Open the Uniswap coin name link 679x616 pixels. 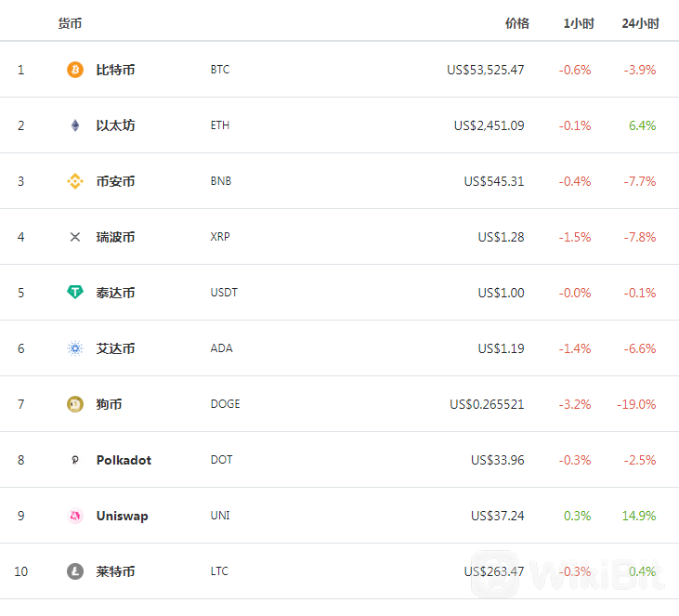tap(122, 516)
